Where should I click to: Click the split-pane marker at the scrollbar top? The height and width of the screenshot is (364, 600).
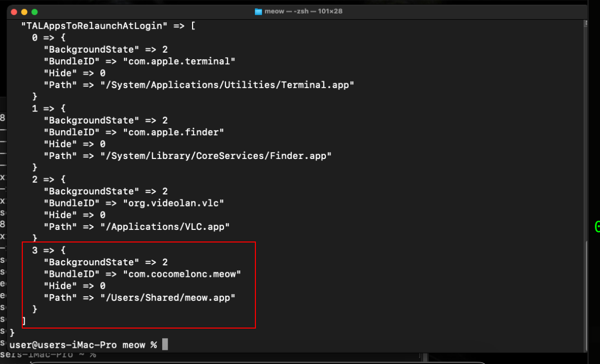coord(586,23)
